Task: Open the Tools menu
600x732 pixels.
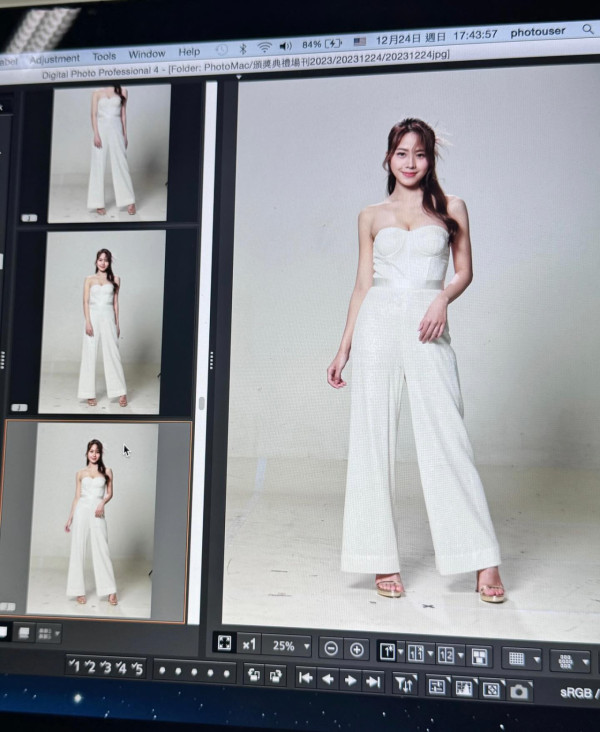Action: 104,56
